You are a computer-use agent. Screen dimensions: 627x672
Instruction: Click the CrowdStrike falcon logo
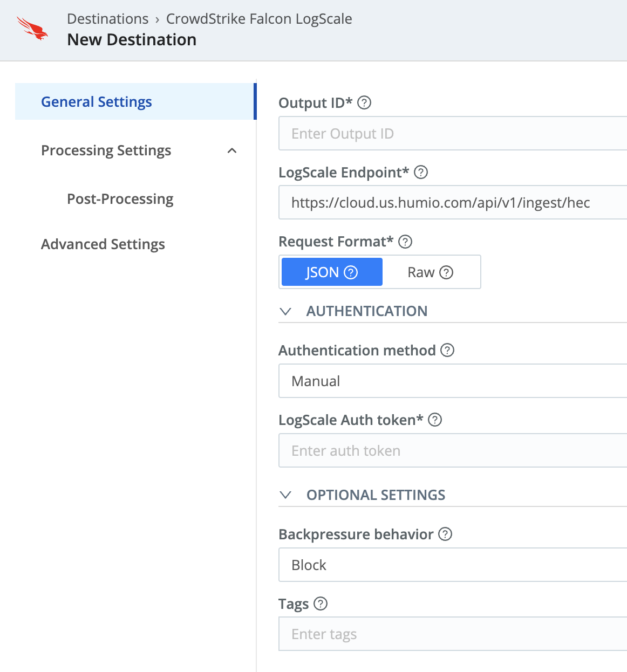32,29
